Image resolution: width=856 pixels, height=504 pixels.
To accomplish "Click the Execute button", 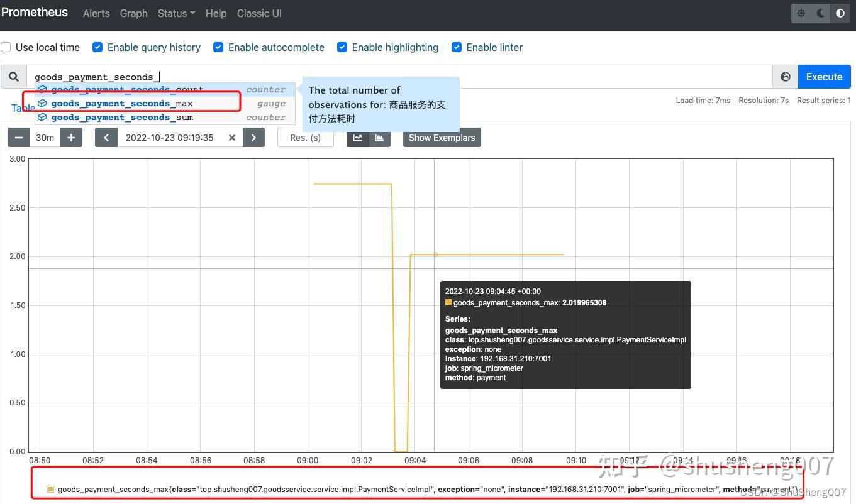I will click(x=824, y=76).
